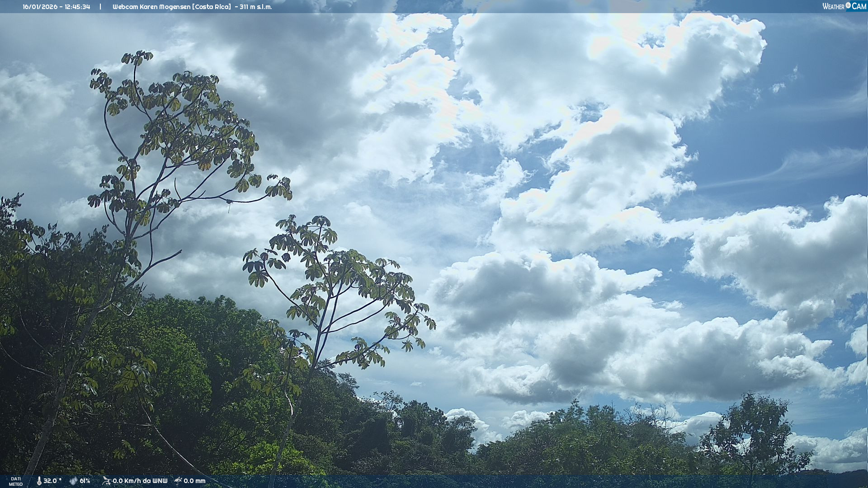The image size is (868, 488).
Task: Select the 32.0° temperature reading
Action: click(52, 481)
